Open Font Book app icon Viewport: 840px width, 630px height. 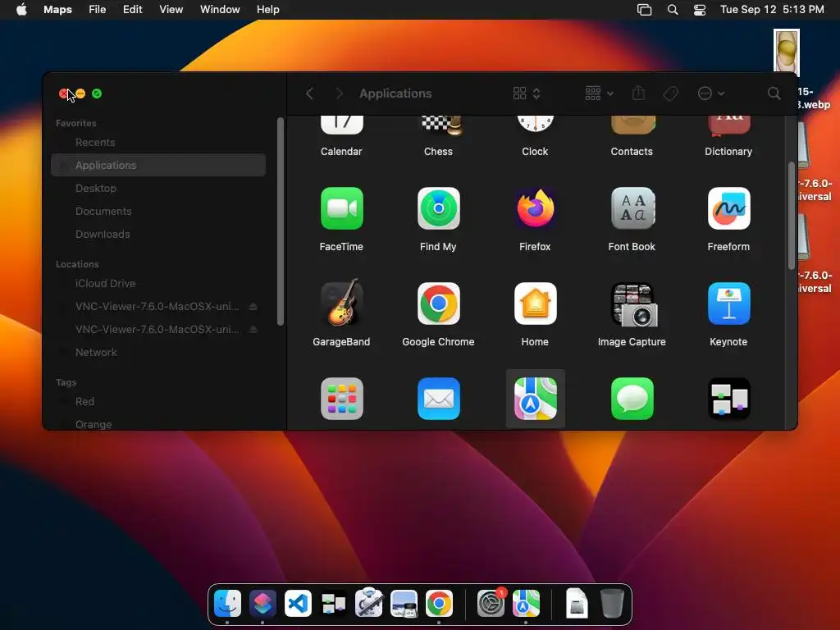[632, 208]
